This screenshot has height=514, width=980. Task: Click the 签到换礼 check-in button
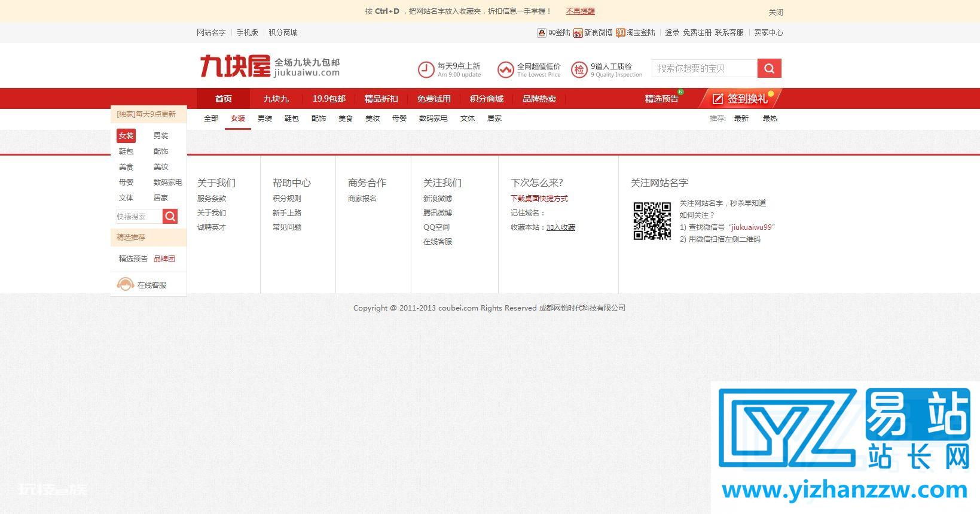[740, 99]
